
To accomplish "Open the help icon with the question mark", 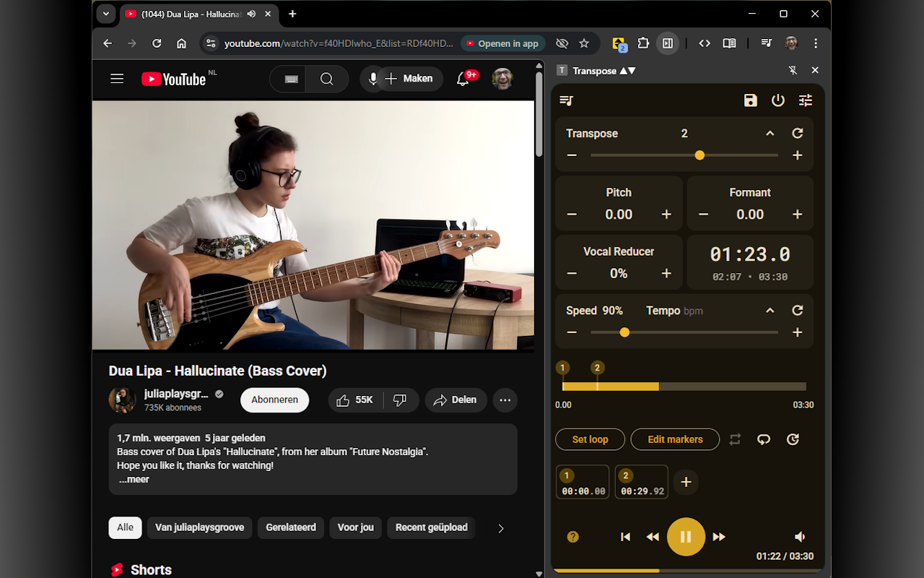I will coord(572,537).
